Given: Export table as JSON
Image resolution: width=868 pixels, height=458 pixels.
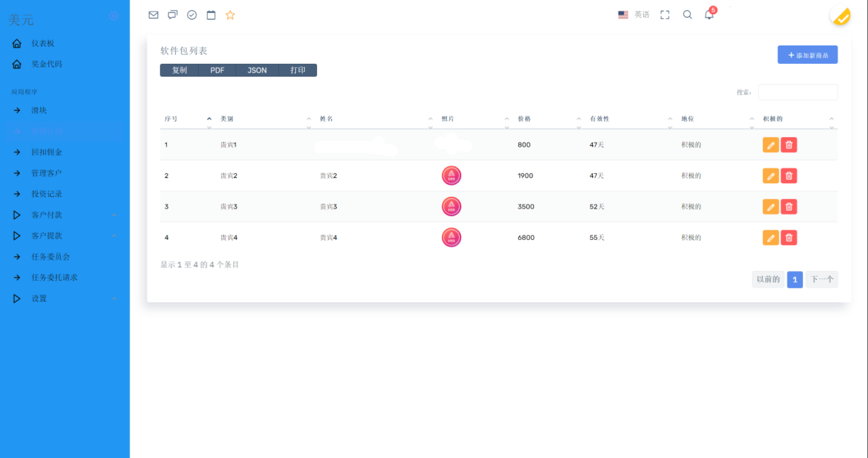Looking at the screenshot, I should (257, 70).
